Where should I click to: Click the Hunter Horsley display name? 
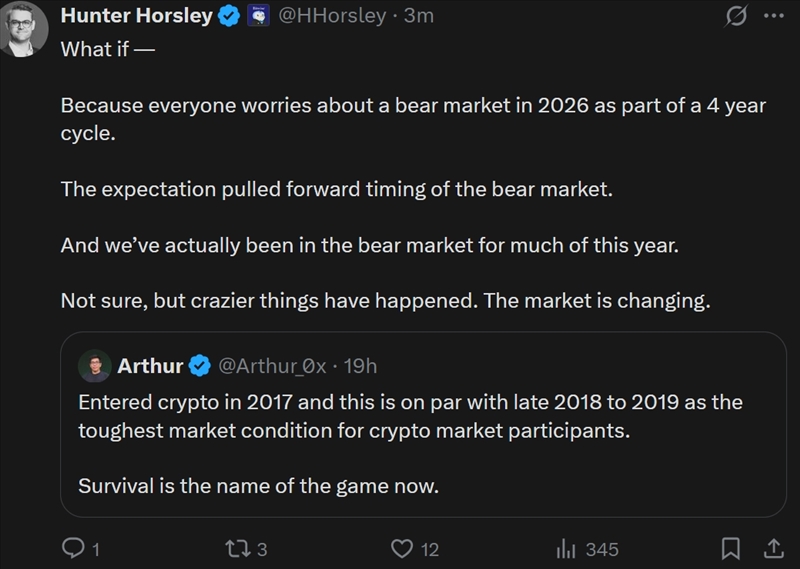point(137,16)
